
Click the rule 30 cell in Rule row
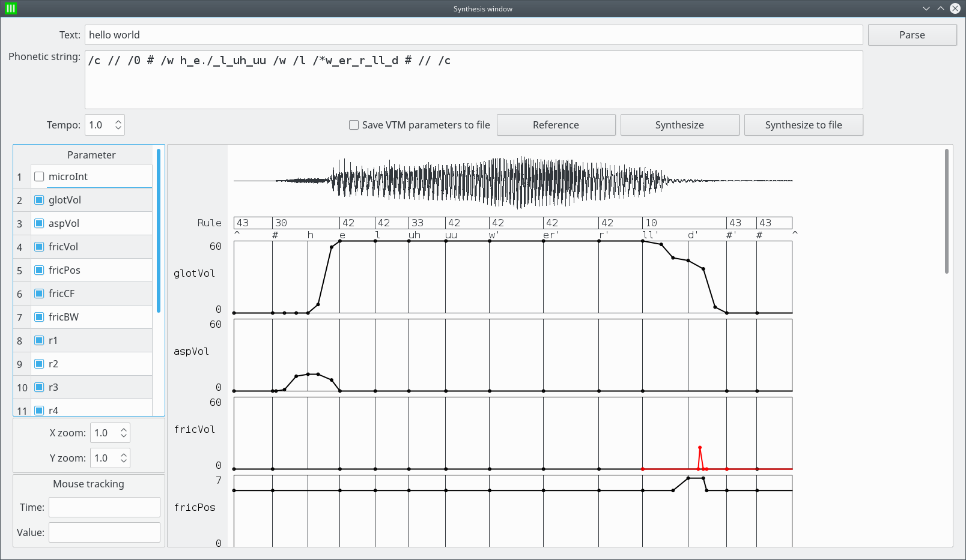point(306,223)
